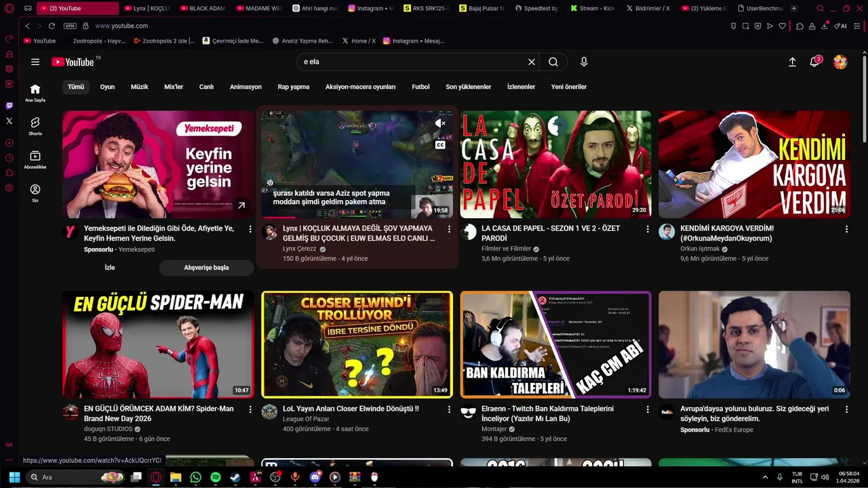Open the La Casa De Papel thumbnail

pos(555,164)
